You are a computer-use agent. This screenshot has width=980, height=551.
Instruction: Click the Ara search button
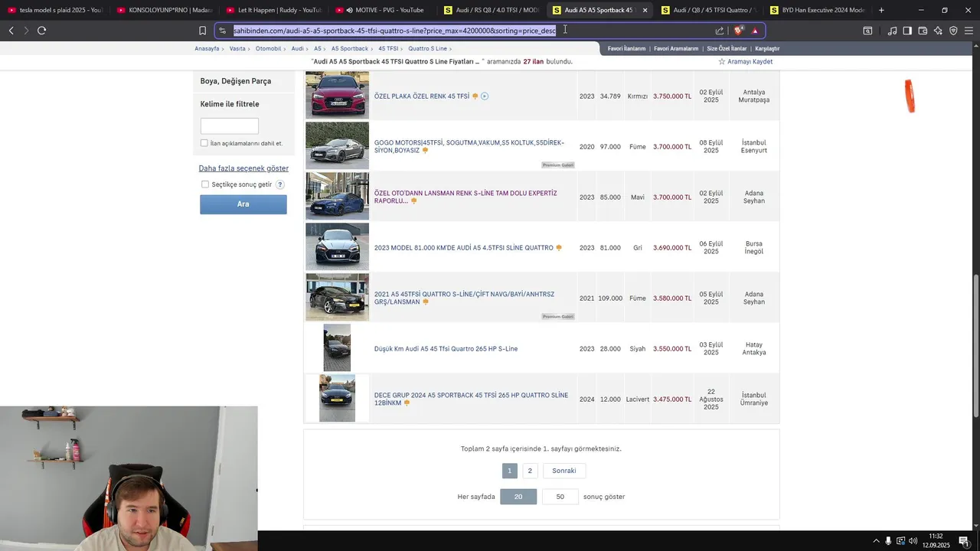[x=243, y=204]
